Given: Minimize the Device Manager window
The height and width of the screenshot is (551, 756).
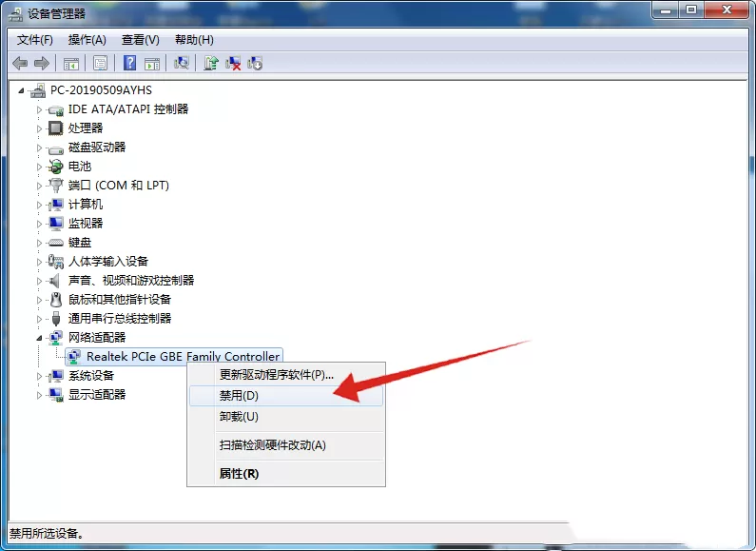Looking at the screenshot, I should 666,10.
